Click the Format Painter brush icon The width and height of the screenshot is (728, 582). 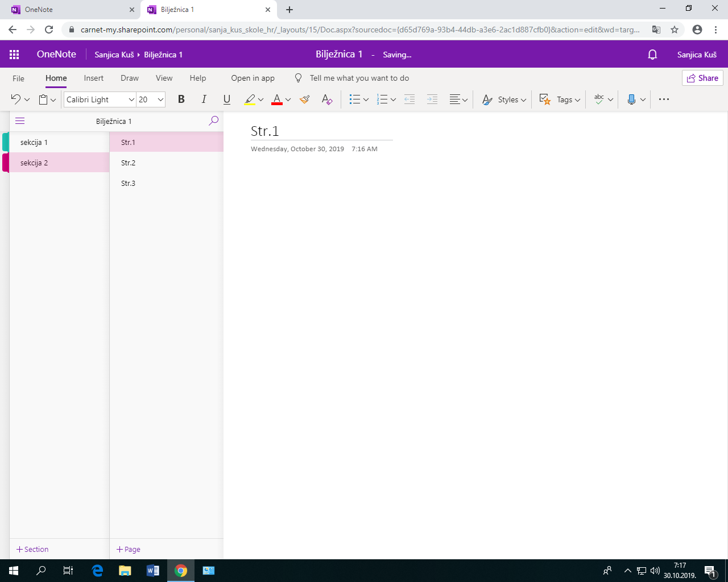[305, 99]
